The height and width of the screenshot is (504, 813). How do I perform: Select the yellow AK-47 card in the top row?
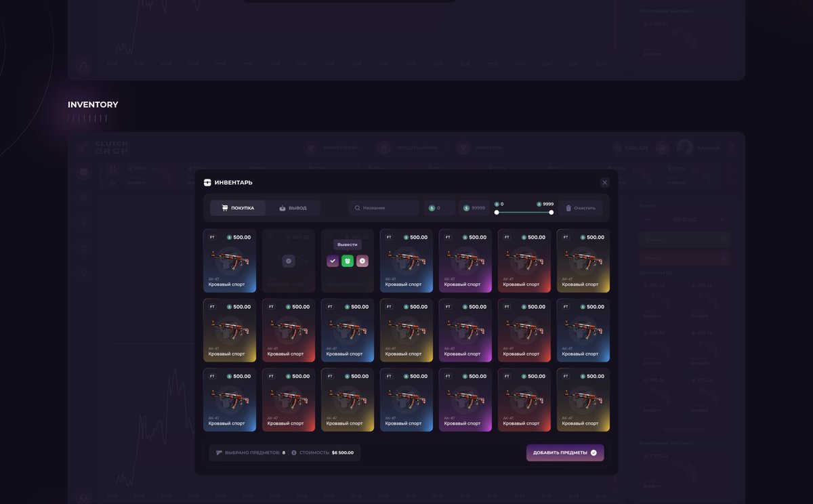(583, 261)
